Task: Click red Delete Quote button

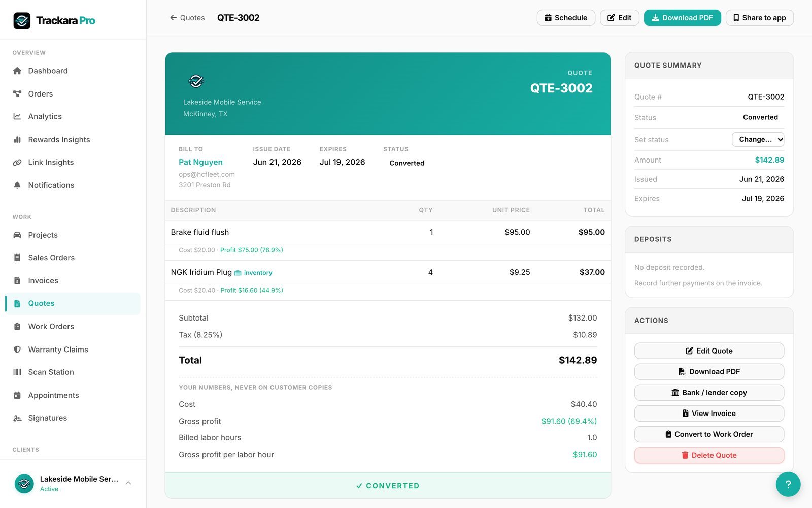Action: [x=709, y=455]
